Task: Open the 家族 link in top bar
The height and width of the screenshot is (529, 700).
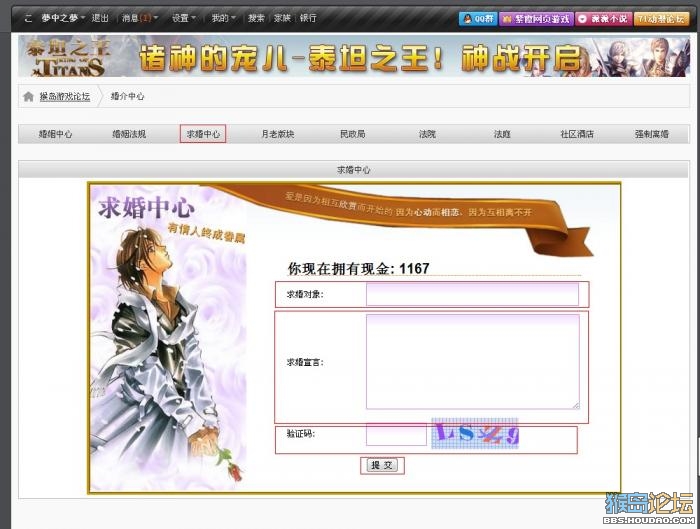Action: pyautogui.click(x=282, y=18)
